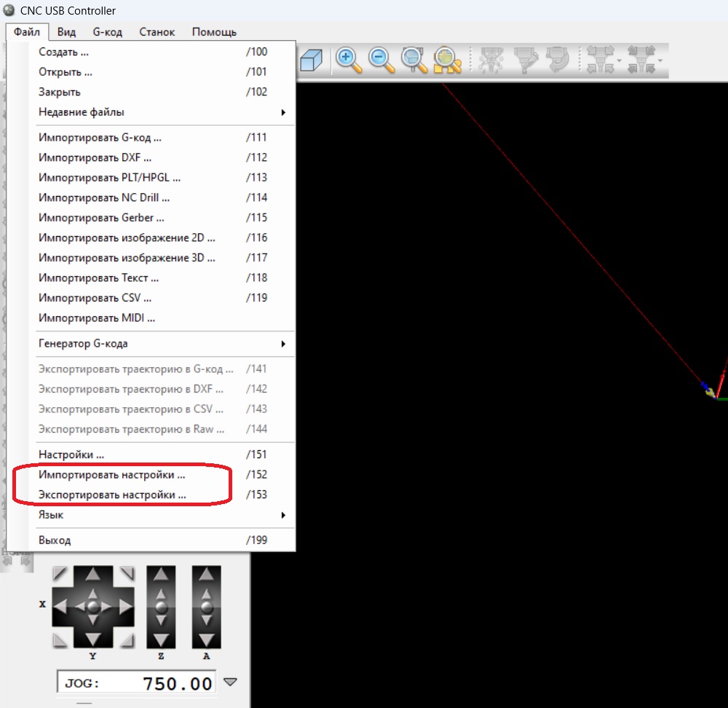
Task: Open dropdown arrow of last four-arrow machine icon
Action: (660, 61)
